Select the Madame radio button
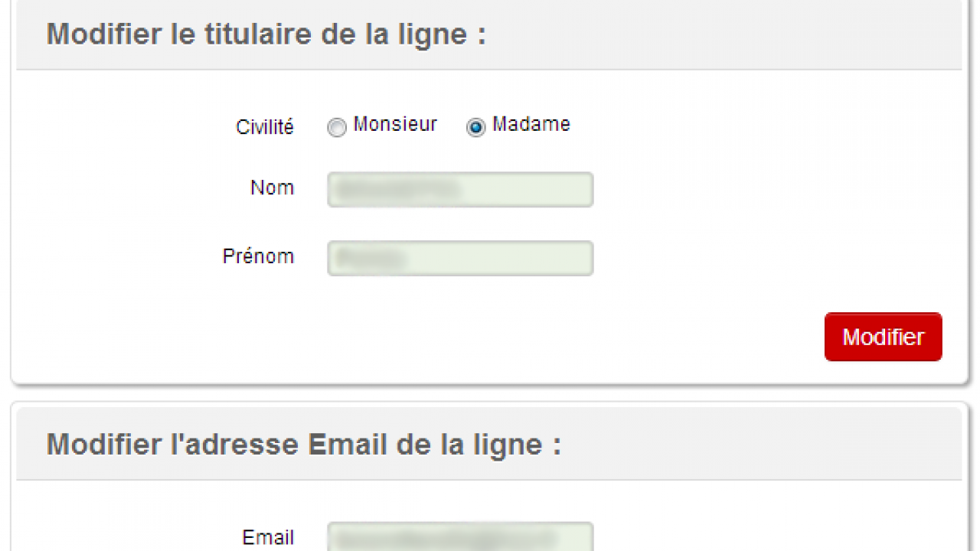The width and height of the screenshot is (980, 551). pyautogui.click(x=475, y=128)
